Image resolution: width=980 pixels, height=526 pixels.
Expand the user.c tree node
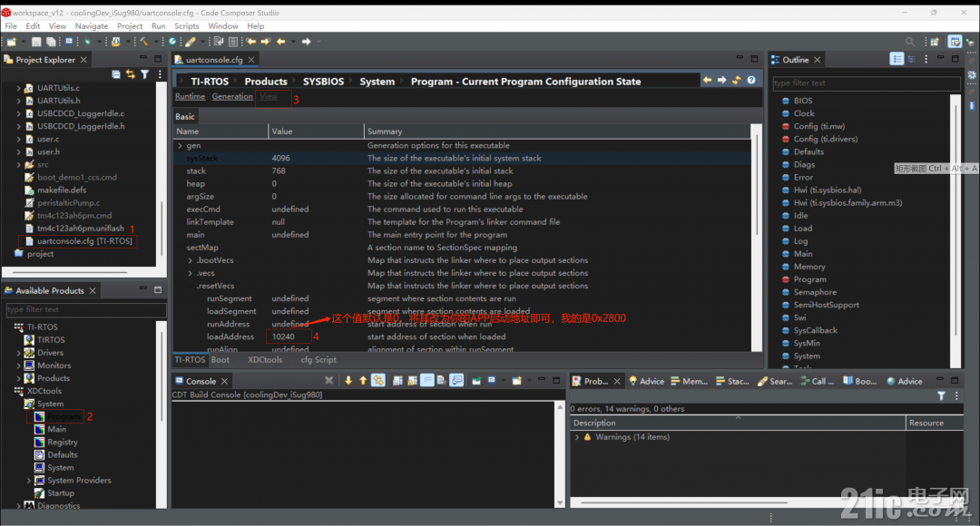coord(18,140)
